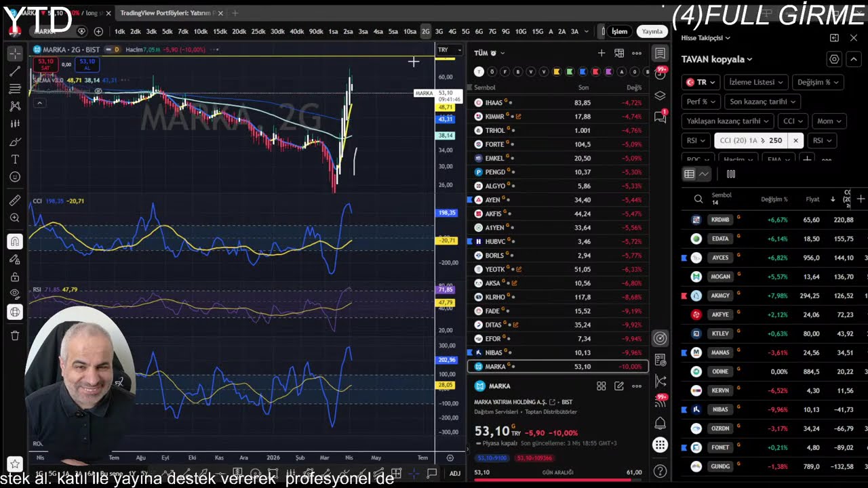Image resolution: width=868 pixels, height=488 pixels.
Task: Select the IHAAS row in watchlist
Action: tap(557, 103)
